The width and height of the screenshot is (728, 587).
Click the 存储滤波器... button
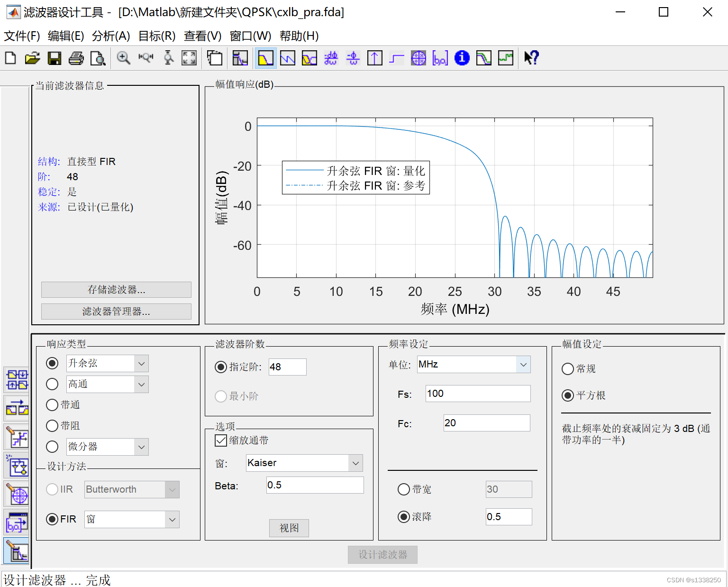[116, 290]
